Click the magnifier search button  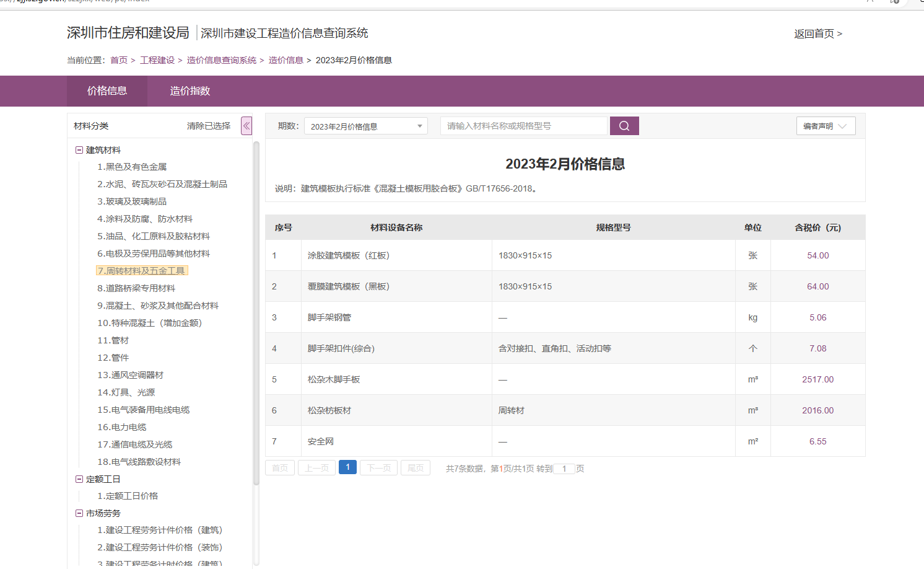[x=624, y=126]
